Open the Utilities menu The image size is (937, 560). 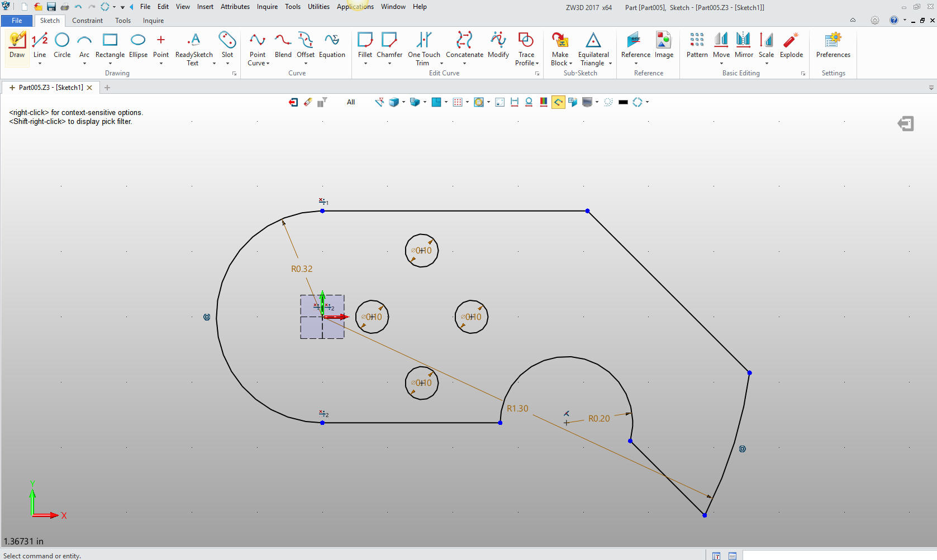[x=318, y=7]
